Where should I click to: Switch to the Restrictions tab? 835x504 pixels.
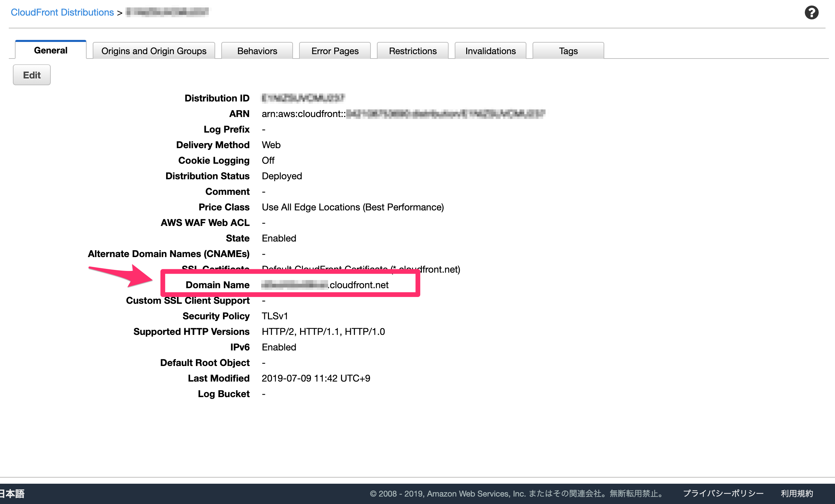(413, 51)
